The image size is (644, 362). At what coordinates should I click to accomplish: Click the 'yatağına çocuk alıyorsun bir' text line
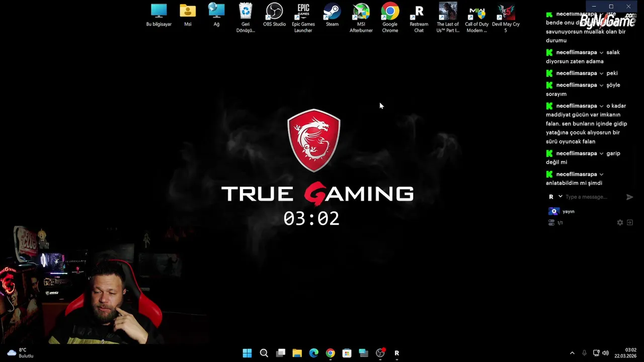point(583,133)
